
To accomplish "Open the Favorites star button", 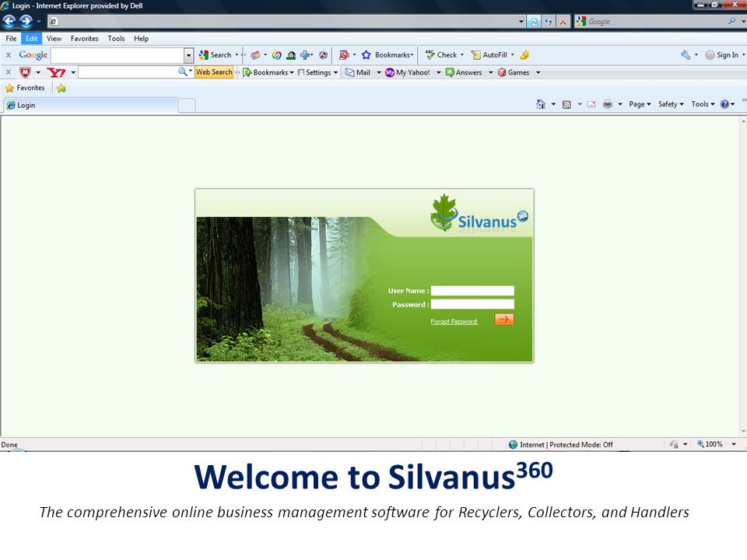I will pos(25,88).
